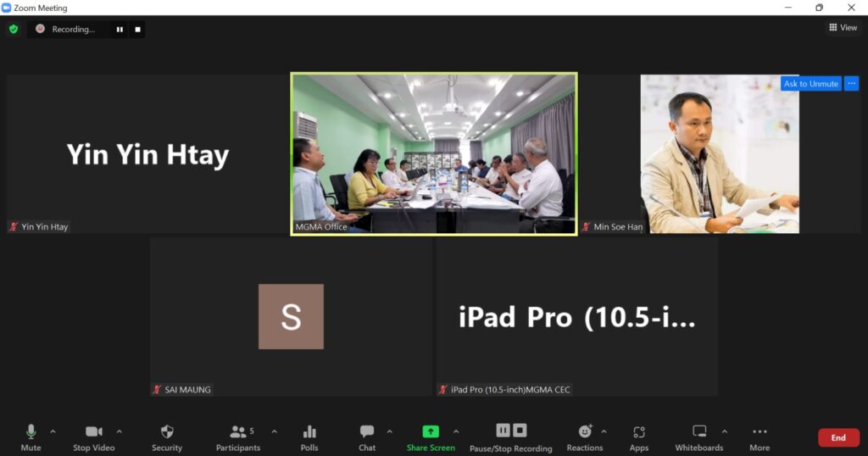Screen dimensions: 868x456
Task: Click Ask to Unmute for Min Soe Han
Action: click(x=811, y=84)
